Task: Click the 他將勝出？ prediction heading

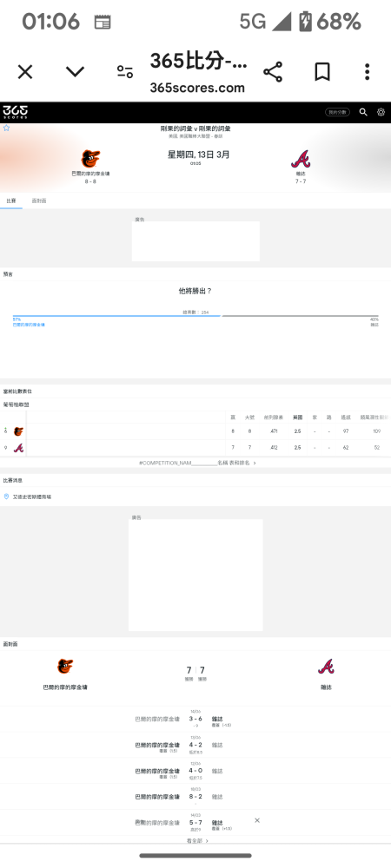Action: click(x=195, y=291)
